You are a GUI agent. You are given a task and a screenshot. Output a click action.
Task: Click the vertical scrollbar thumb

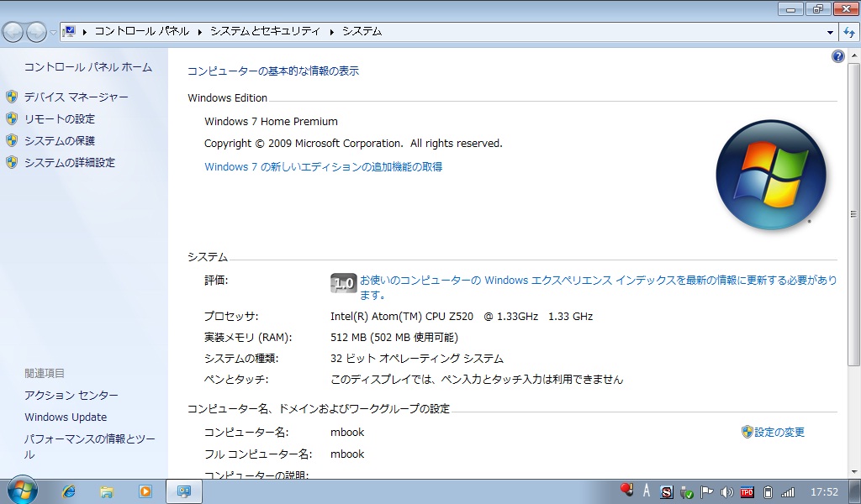pyautogui.click(x=854, y=213)
